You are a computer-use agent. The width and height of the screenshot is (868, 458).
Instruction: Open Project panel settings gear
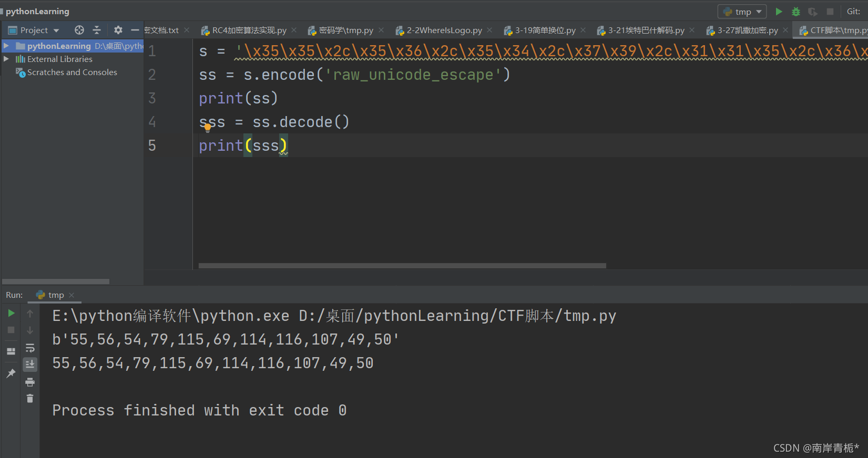(x=118, y=30)
